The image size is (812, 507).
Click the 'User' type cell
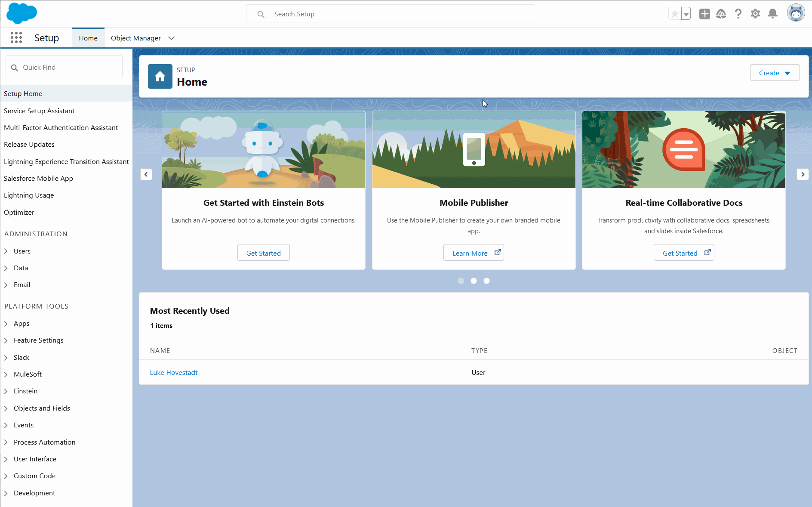pos(478,372)
